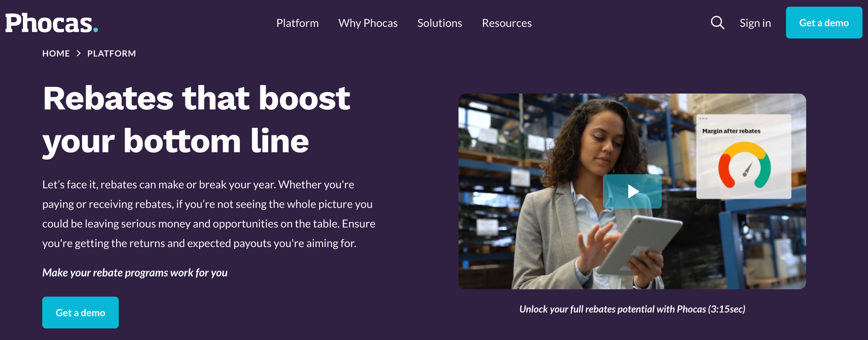Image resolution: width=868 pixels, height=340 pixels.
Task: Click 'Make your rebate programs work for you'
Action: pyautogui.click(x=135, y=273)
